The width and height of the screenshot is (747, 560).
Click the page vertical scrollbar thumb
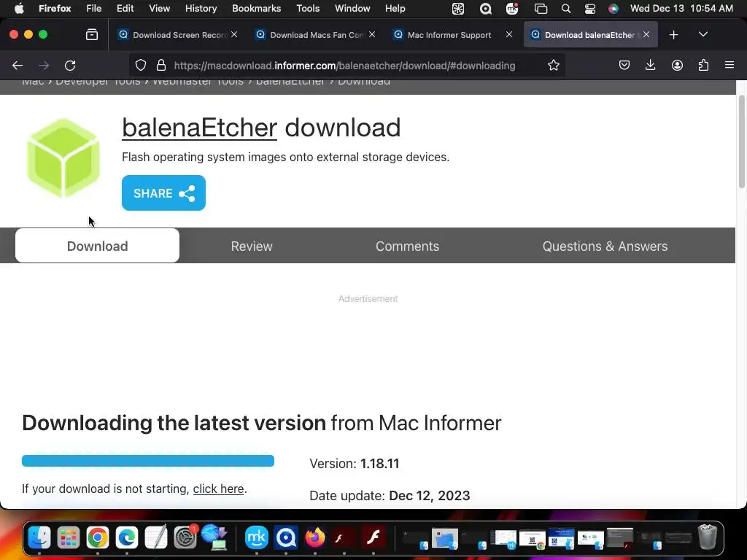tap(741, 142)
